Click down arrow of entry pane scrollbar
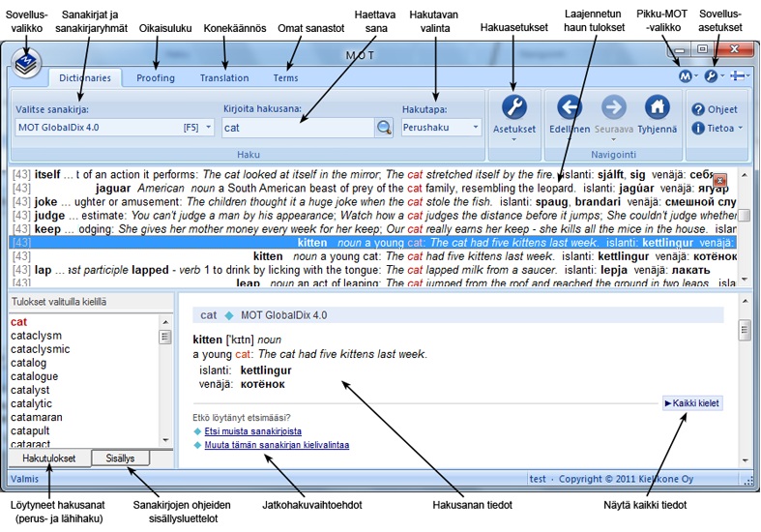This screenshot has height=532, width=761. 745,460
